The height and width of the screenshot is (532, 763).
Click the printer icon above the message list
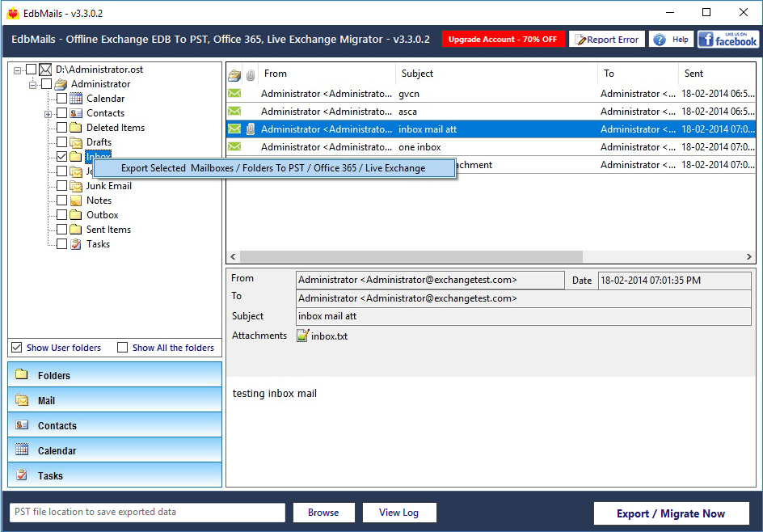(234, 74)
